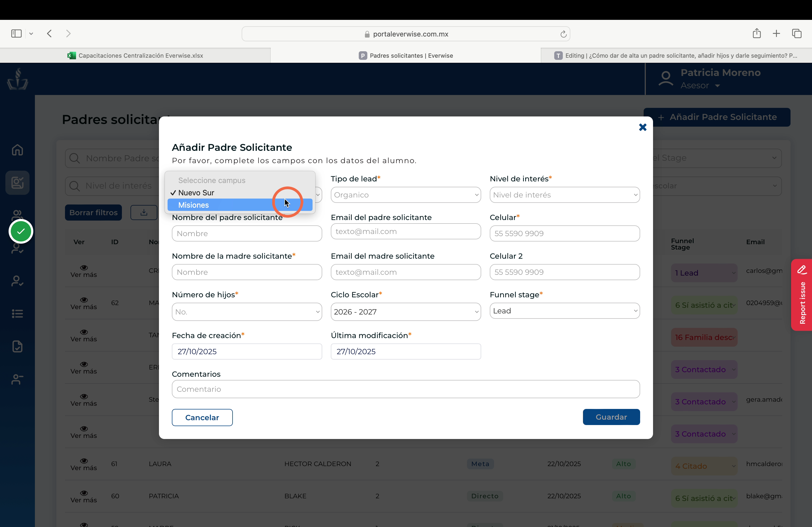Click Borrar filtros button
Viewport: 812px width, 527px height.
pos(93,212)
